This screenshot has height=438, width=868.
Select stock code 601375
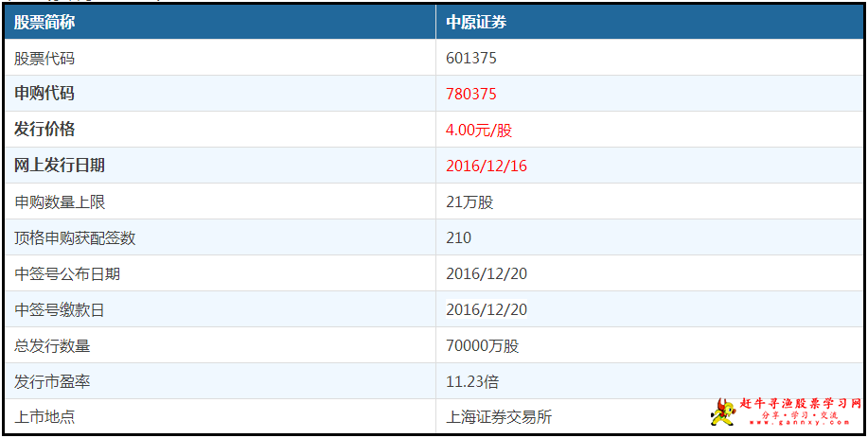[x=471, y=58]
